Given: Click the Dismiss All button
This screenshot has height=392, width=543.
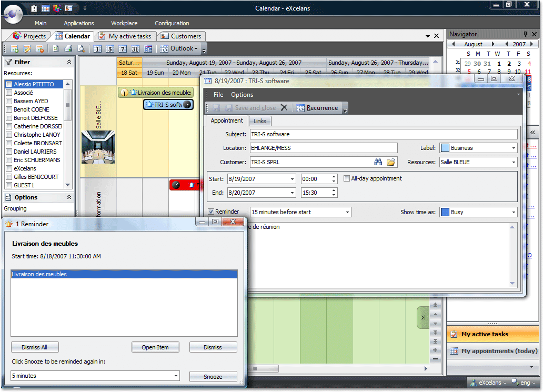Looking at the screenshot, I should [x=34, y=347].
